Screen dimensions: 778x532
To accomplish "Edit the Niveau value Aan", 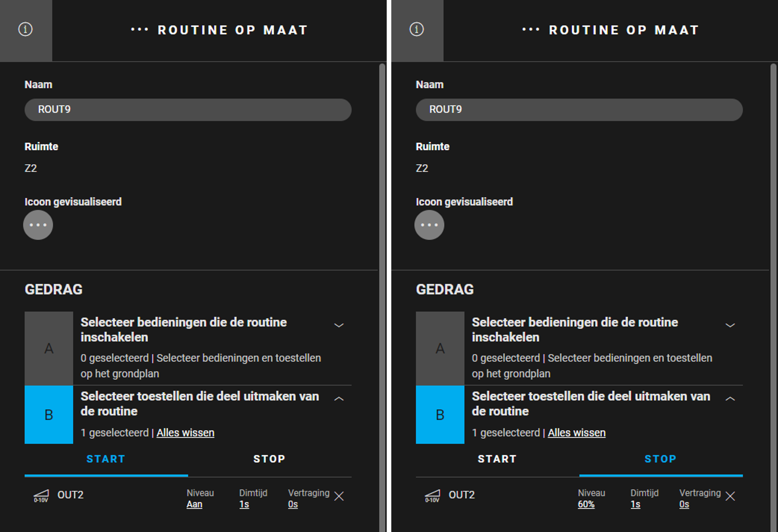I will click(x=194, y=505).
